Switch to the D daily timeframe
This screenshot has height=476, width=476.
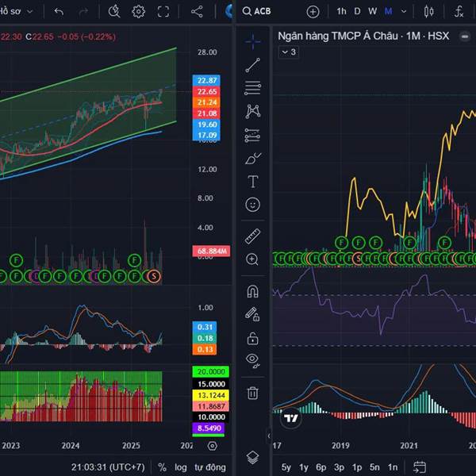(x=357, y=12)
